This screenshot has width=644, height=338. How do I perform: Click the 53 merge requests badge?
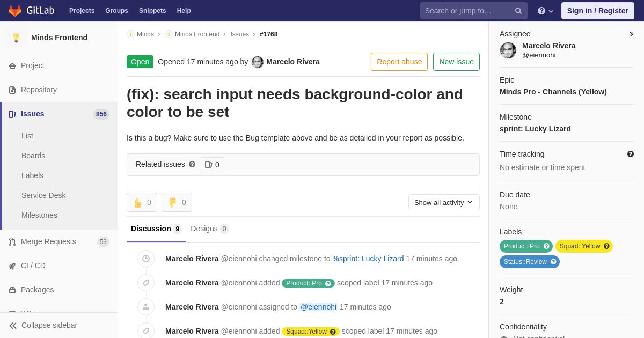(x=103, y=242)
